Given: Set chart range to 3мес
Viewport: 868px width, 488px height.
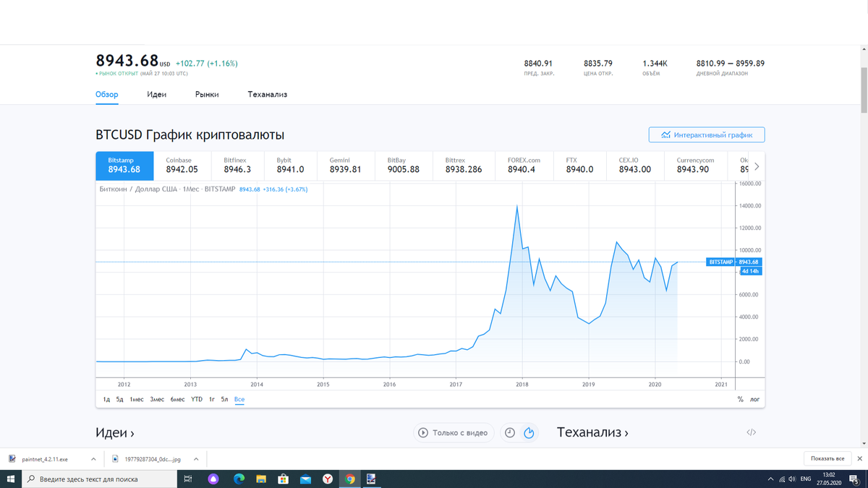Looking at the screenshot, I should click(157, 399).
